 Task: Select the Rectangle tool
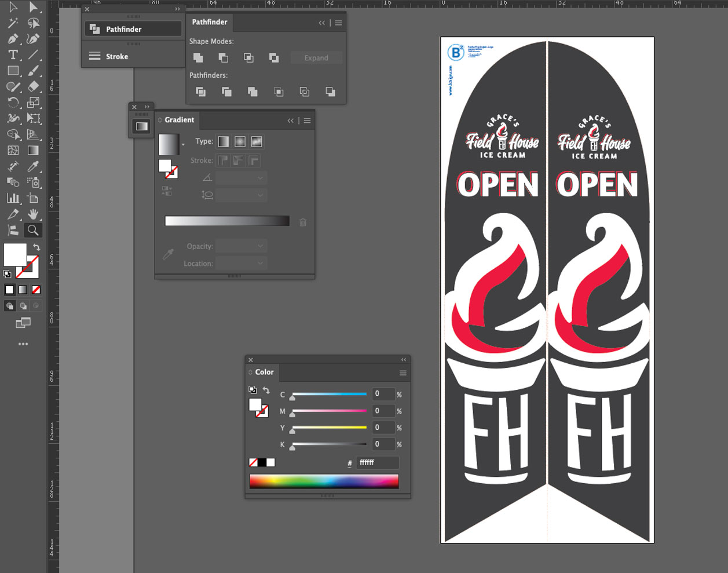coord(13,71)
